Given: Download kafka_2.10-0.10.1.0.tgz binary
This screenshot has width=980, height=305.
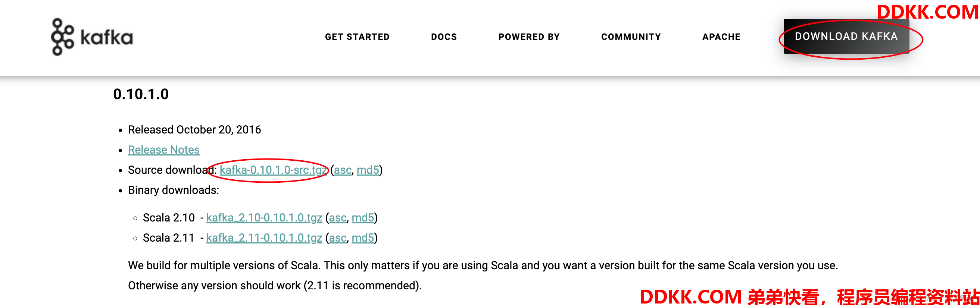Looking at the screenshot, I should [264, 218].
